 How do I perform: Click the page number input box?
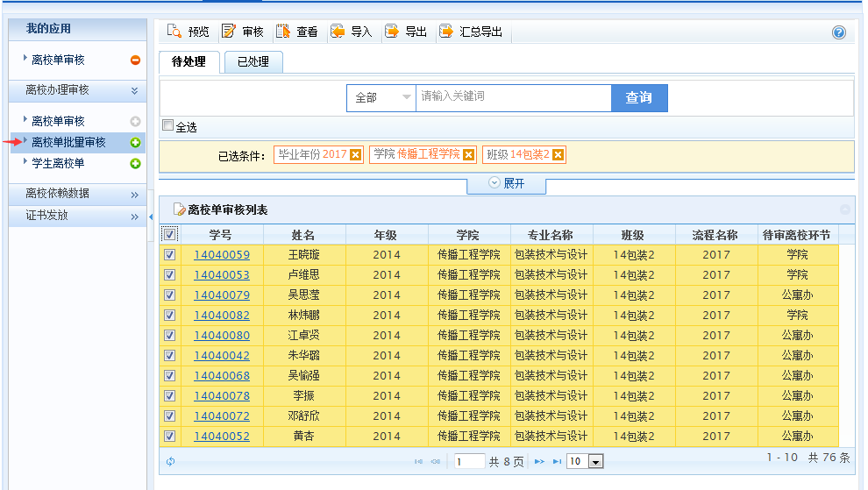pos(469,461)
